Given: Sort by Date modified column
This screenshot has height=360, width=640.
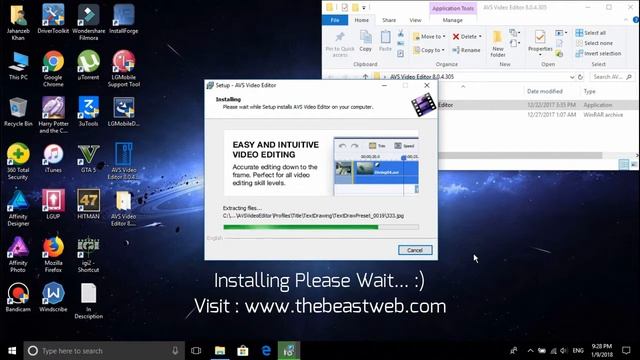Looking at the screenshot, I should click(x=544, y=91).
